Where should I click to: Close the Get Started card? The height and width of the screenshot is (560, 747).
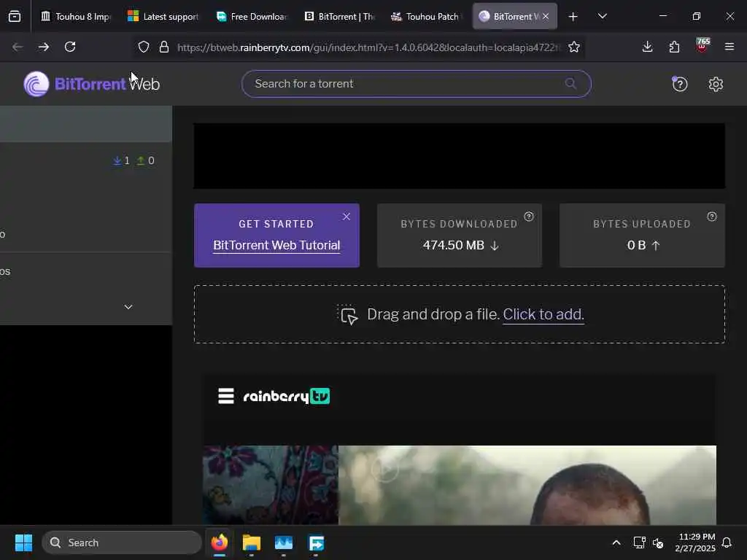tap(347, 217)
